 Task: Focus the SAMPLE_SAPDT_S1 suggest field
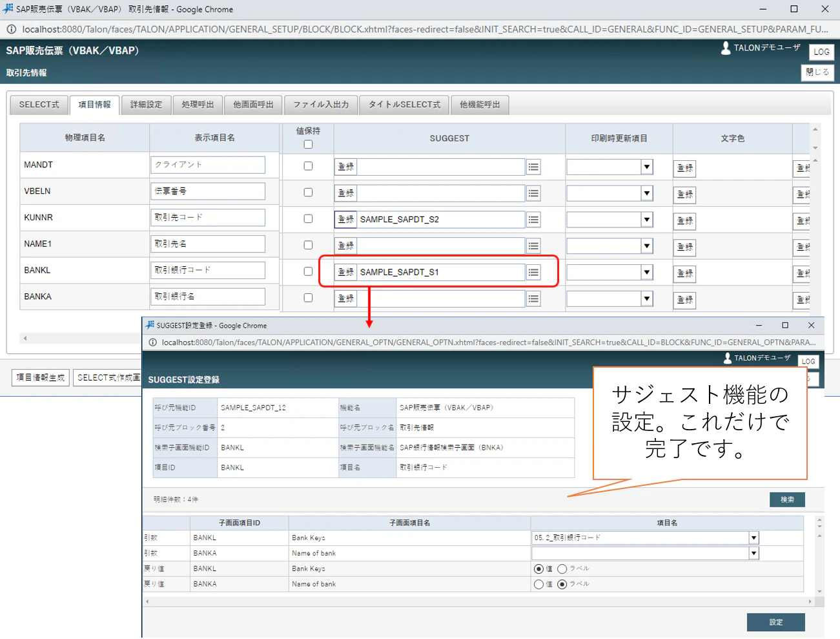(441, 272)
